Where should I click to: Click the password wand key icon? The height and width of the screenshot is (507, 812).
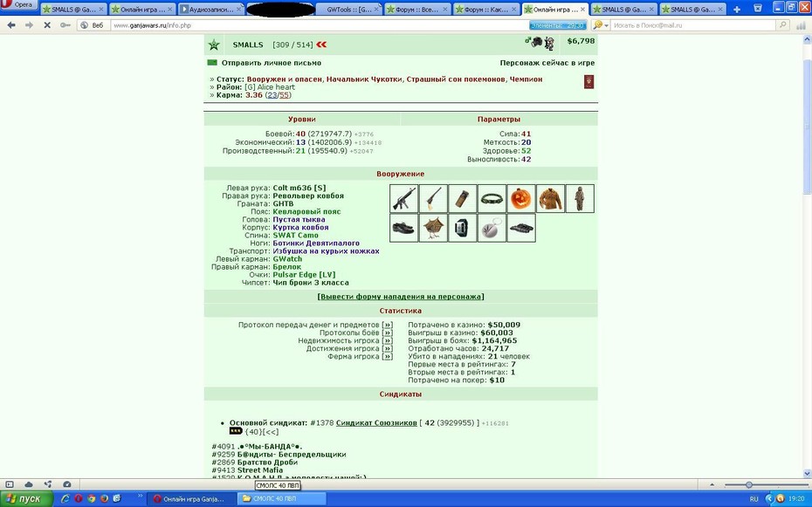point(65,24)
